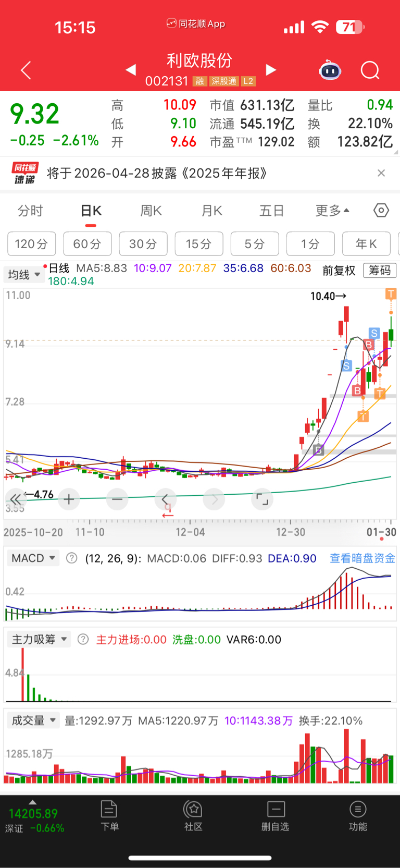Remove stock with 删自选
The height and width of the screenshot is (868, 400).
tap(275, 816)
